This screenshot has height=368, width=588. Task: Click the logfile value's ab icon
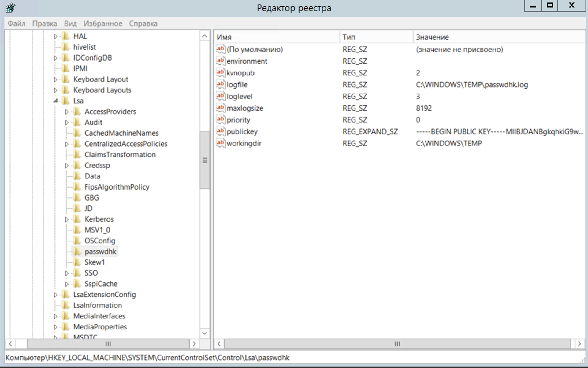pyautogui.click(x=220, y=84)
